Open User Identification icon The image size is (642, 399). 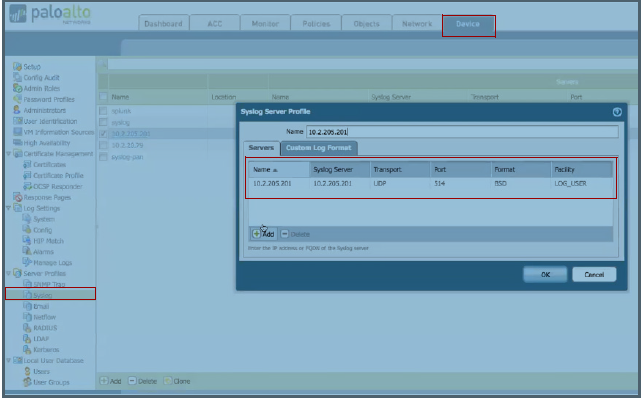coord(17,121)
